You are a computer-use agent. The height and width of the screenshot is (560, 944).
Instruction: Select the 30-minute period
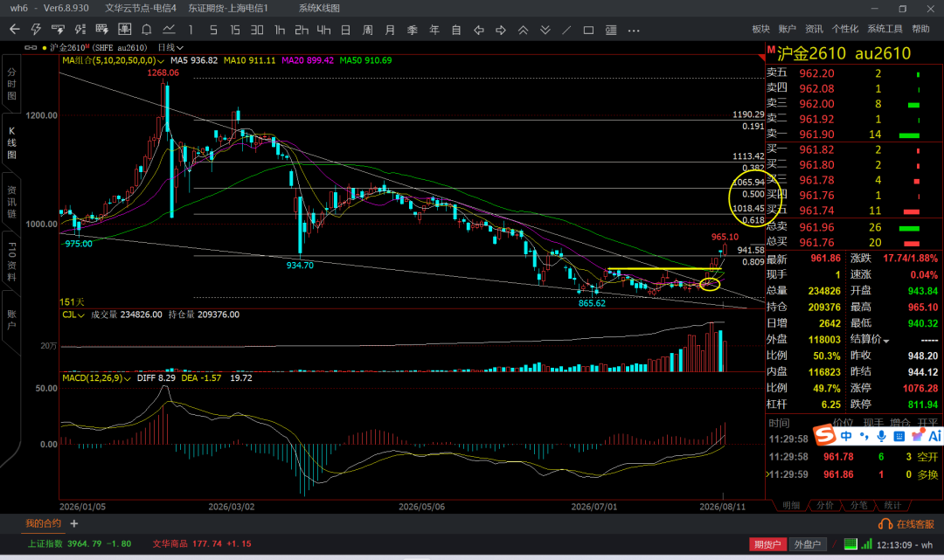[257, 30]
